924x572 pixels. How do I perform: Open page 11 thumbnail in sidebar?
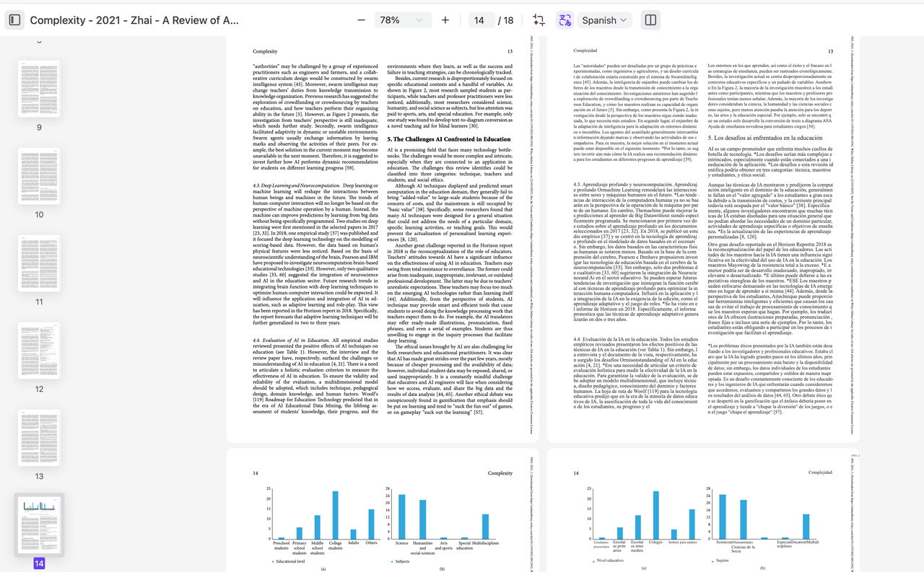point(39,264)
